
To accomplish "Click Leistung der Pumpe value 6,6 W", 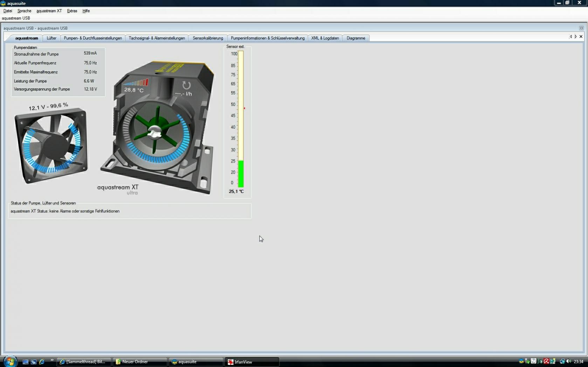I will [x=89, y=81].
